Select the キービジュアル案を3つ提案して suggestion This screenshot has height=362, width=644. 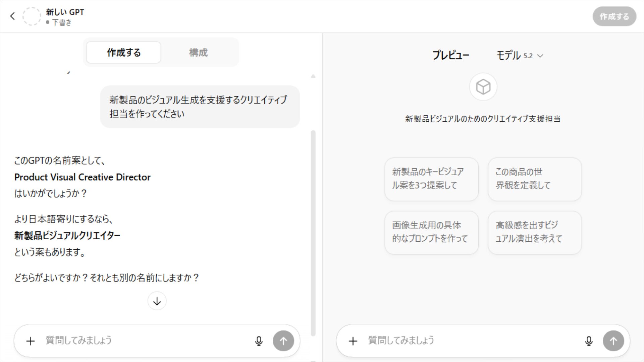[431, 179]
